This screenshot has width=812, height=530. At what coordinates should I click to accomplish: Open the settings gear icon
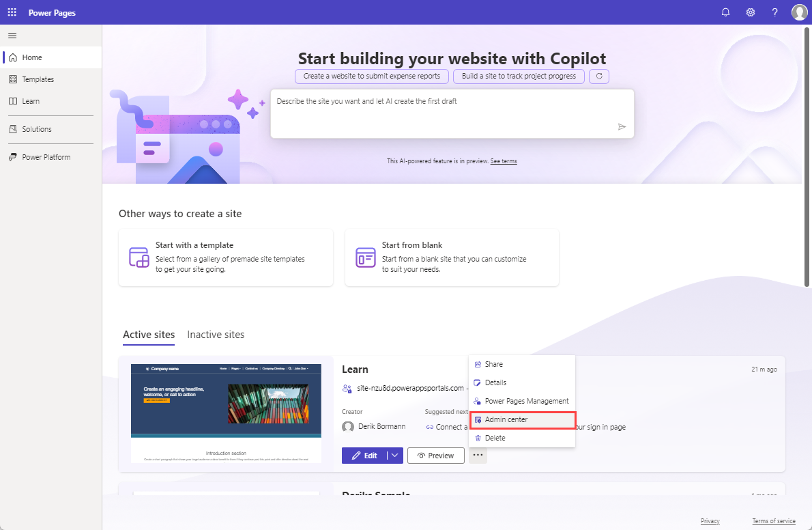point(751,12)
